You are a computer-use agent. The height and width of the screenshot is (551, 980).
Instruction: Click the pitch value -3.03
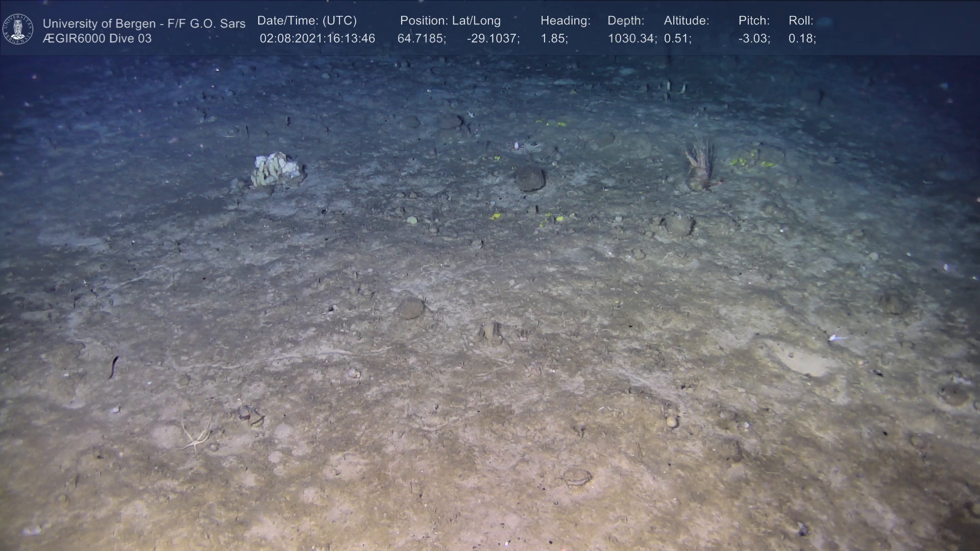click(754, 39)
